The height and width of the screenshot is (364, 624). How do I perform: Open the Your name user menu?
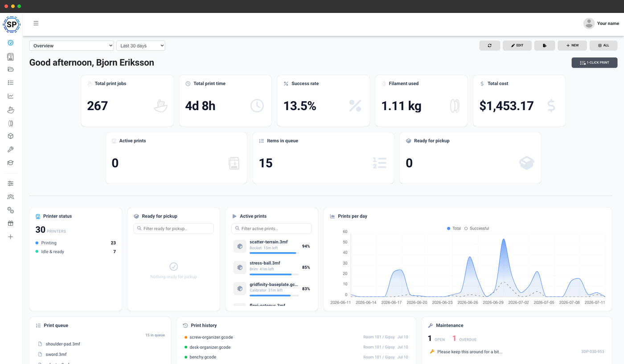click(601, 23)
